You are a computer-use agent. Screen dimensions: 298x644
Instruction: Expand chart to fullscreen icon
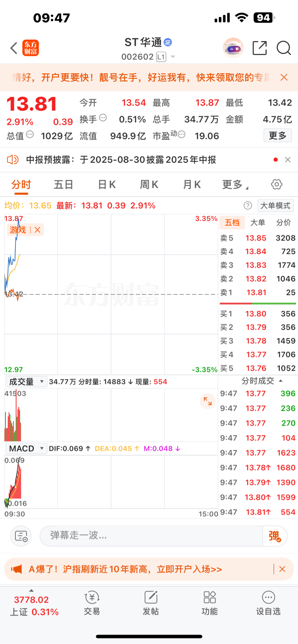tap(208, 401)
